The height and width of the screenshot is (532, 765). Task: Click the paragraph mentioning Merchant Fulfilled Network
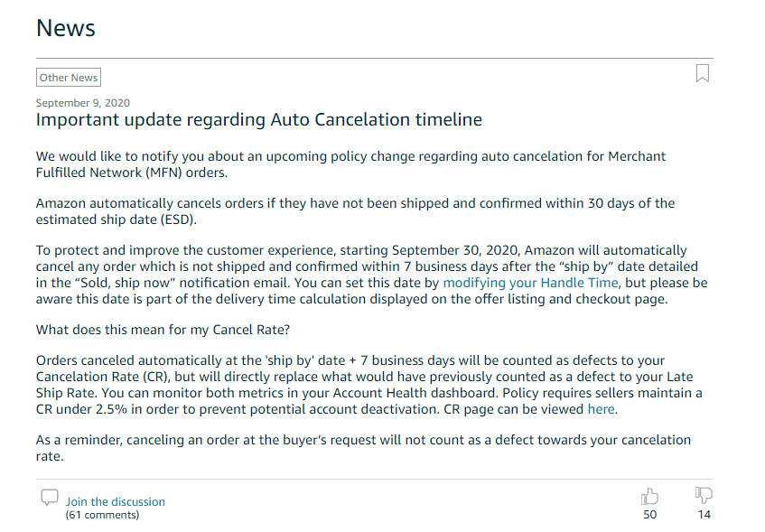pyautogui.click(x=350, y=164)
